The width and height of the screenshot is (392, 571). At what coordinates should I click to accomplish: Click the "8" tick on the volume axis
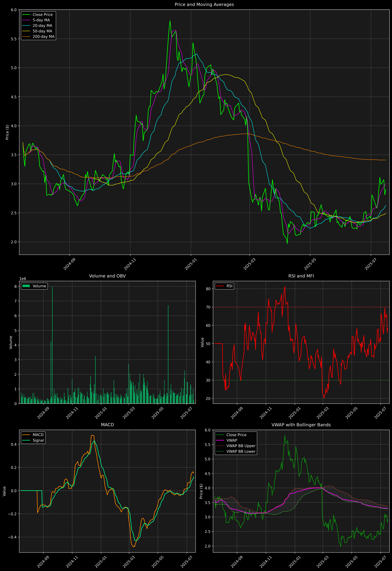15,287
